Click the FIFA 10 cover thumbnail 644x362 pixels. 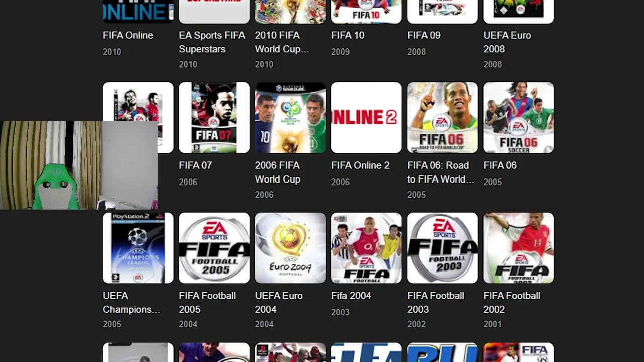(x=366, y=11)
